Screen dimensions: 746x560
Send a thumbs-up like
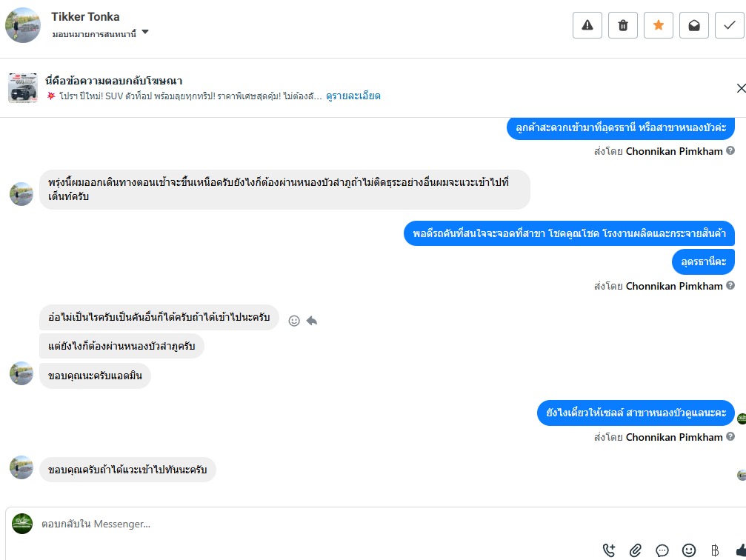(740, 550)
